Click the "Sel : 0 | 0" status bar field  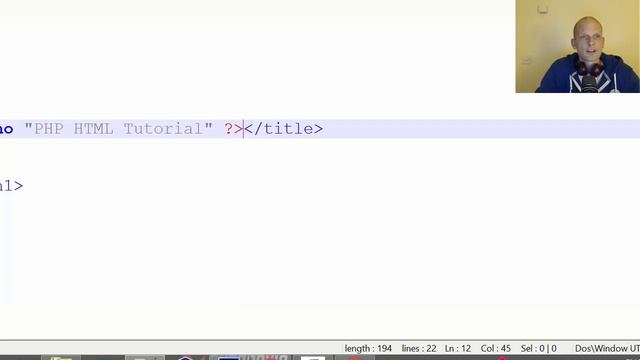pos(538,349)
